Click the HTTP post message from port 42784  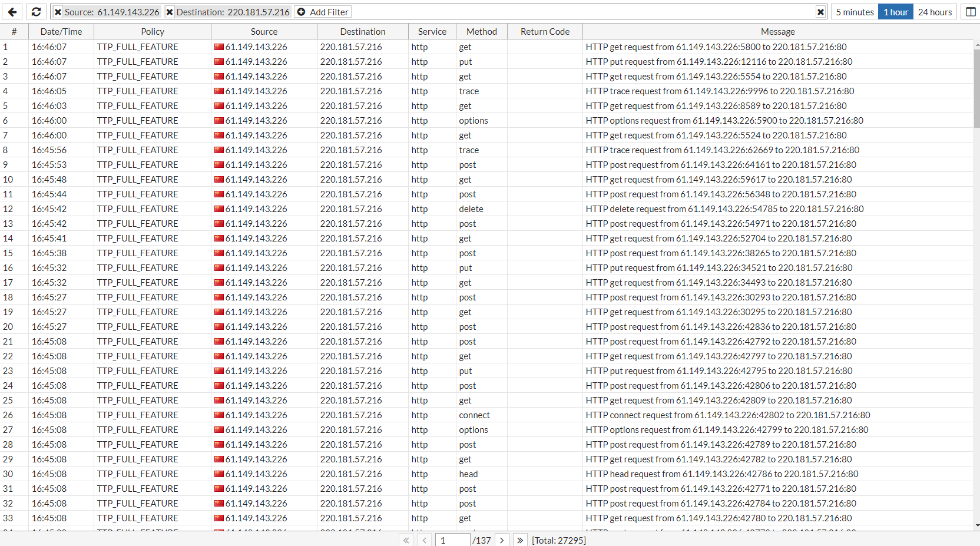pyautogui.click(x=721, y=504)
